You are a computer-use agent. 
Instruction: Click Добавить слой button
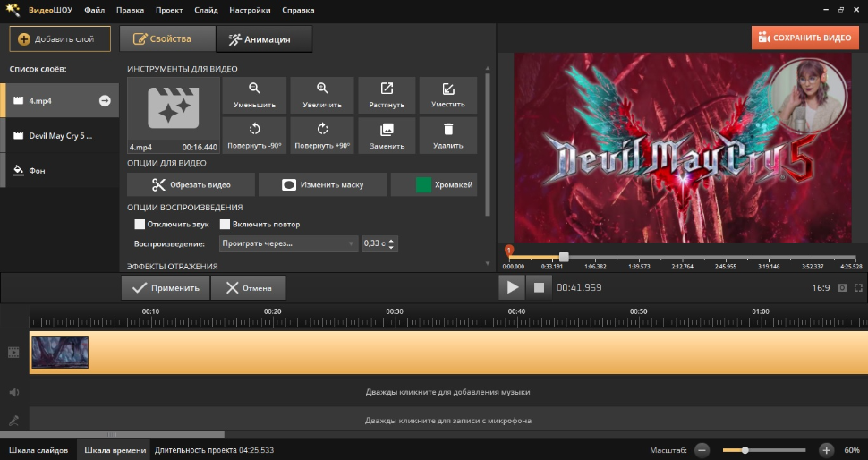pyautogui.click(x=60, y=39)
